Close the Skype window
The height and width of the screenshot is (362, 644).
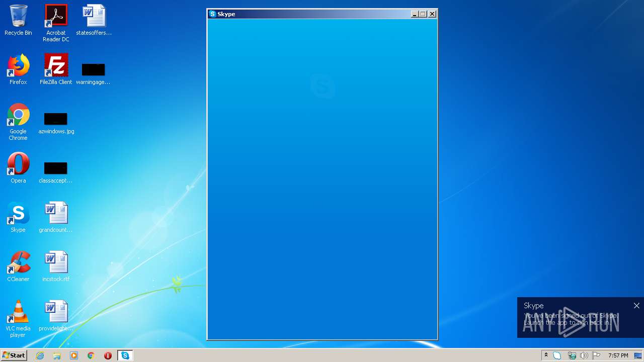pos(432,14)
